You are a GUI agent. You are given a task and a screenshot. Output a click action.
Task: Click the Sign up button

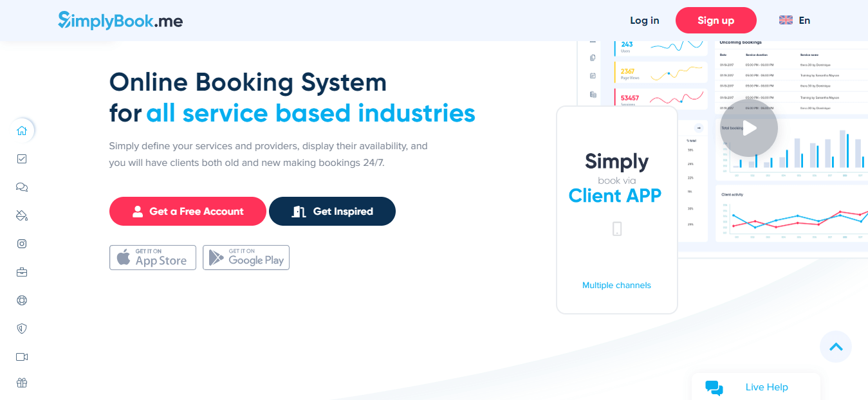pos(716,20)
